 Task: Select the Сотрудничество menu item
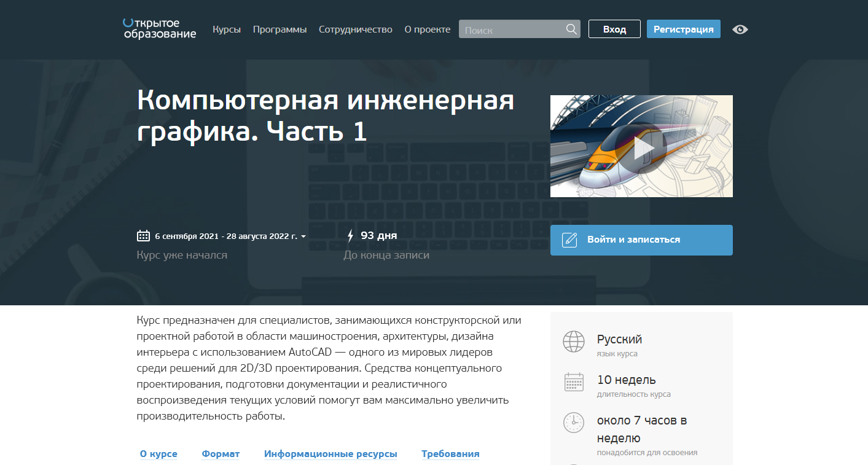356,29
